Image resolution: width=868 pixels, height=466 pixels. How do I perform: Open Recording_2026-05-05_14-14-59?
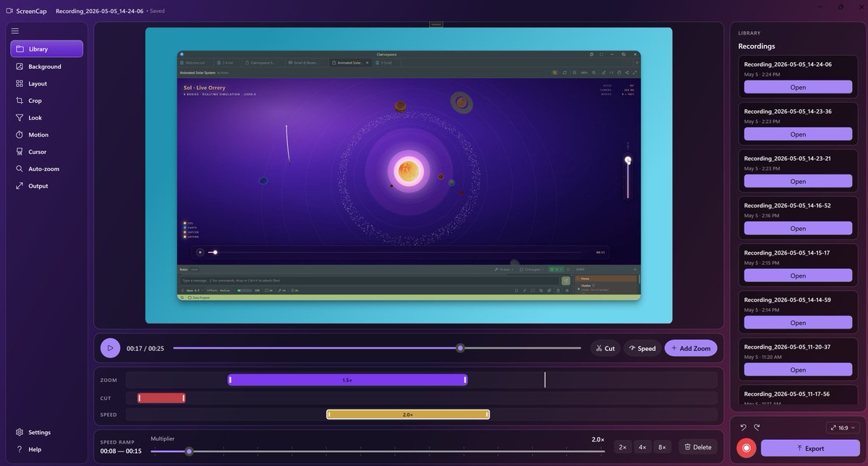point(798,322)
